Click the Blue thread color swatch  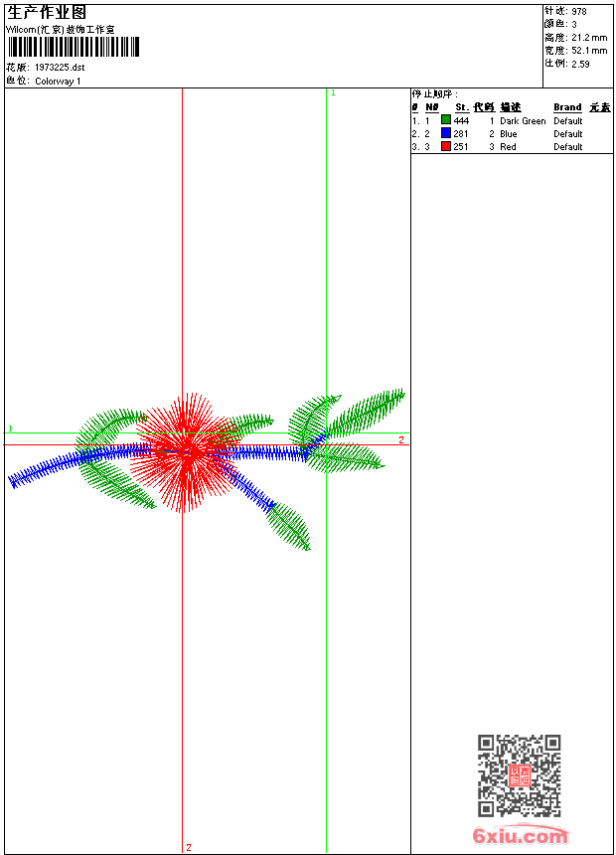point(446,133)
